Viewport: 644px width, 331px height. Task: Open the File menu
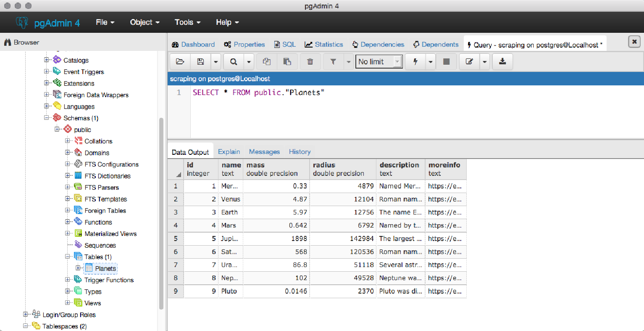pos(105,22)
